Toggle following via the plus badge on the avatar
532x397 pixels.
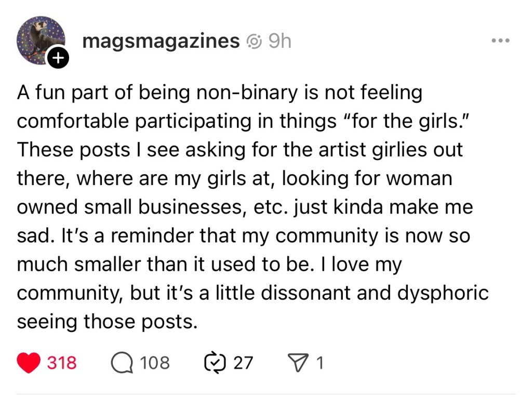58,58
